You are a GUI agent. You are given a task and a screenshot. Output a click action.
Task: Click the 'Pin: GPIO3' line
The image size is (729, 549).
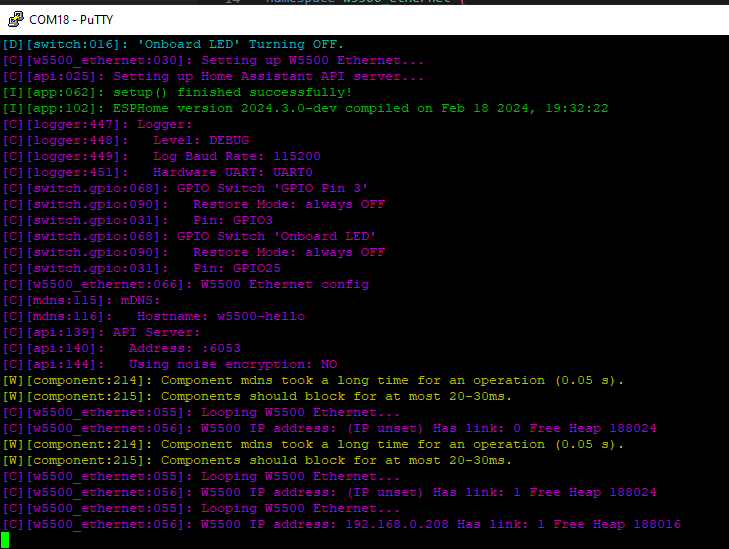point(138,220)
